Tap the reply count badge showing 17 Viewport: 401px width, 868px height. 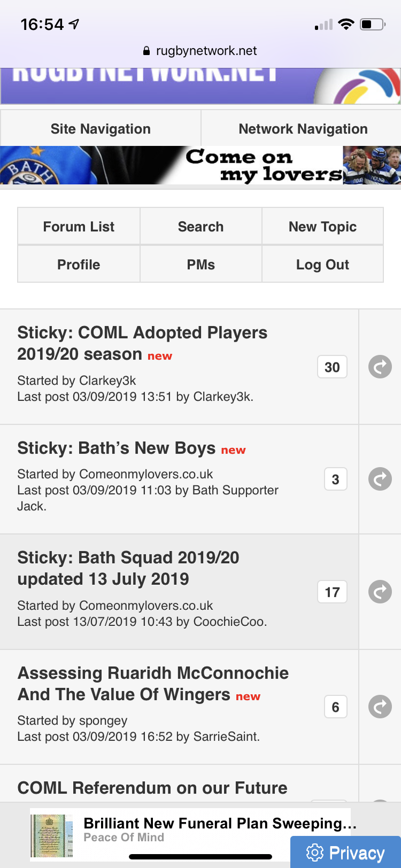332,592
